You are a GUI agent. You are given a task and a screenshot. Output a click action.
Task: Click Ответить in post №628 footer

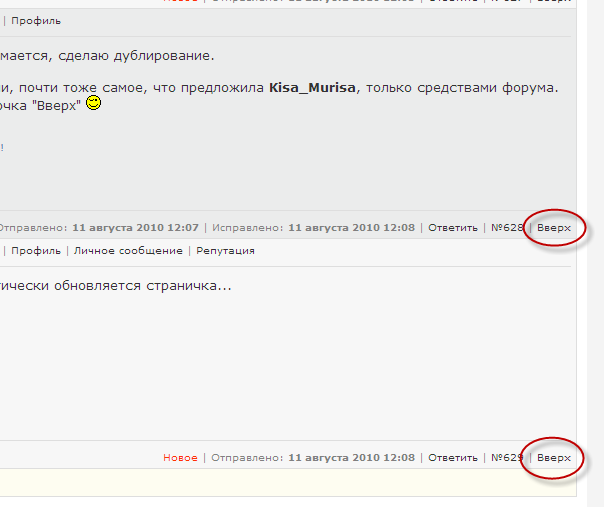click(453, 228)
